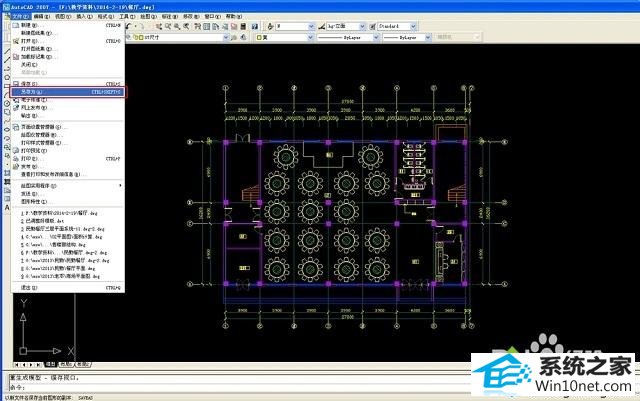Open the QuickCalc calculator icon

click(x=243, y=26)
